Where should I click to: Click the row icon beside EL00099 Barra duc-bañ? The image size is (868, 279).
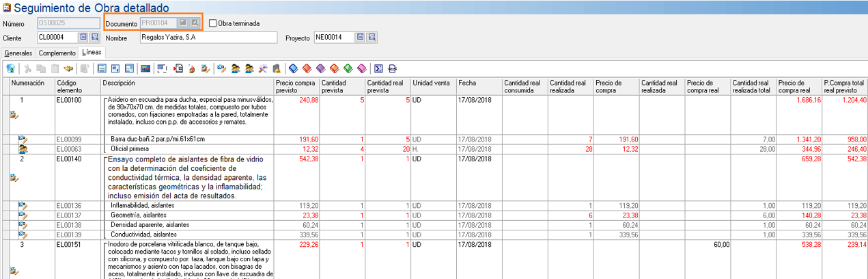pyautogui.click(x=23, y=139)
